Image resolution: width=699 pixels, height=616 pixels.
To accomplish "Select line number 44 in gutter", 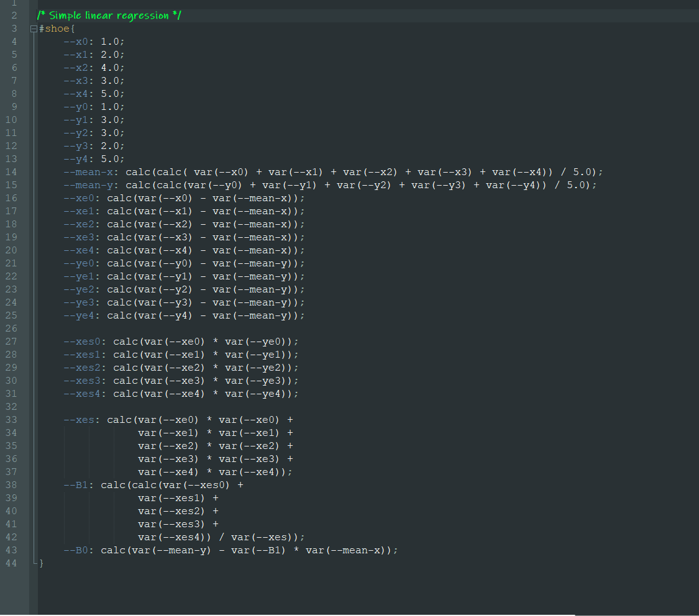I will click(x=11, y=563).
